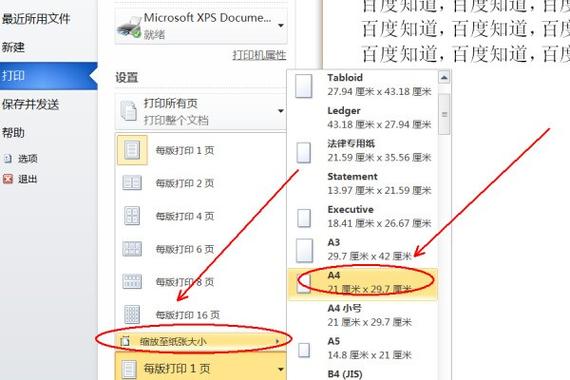Click the 打印所有页 document icon
This screenshot has height=380, width=570.
[x=128, y=111]
